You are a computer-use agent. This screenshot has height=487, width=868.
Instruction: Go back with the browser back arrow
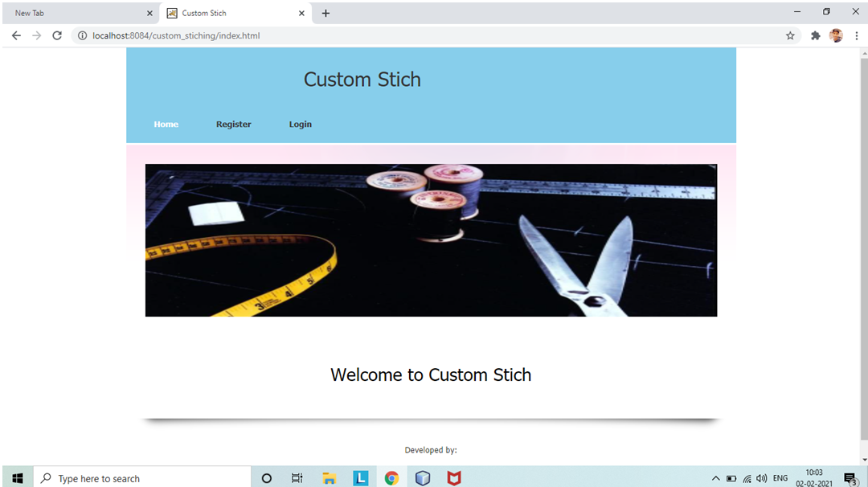16,35
